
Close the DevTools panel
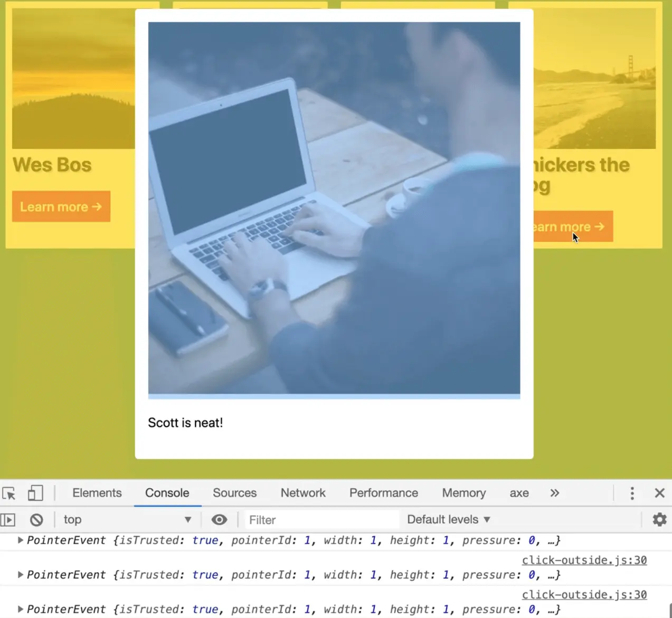[x=659, y=493]
